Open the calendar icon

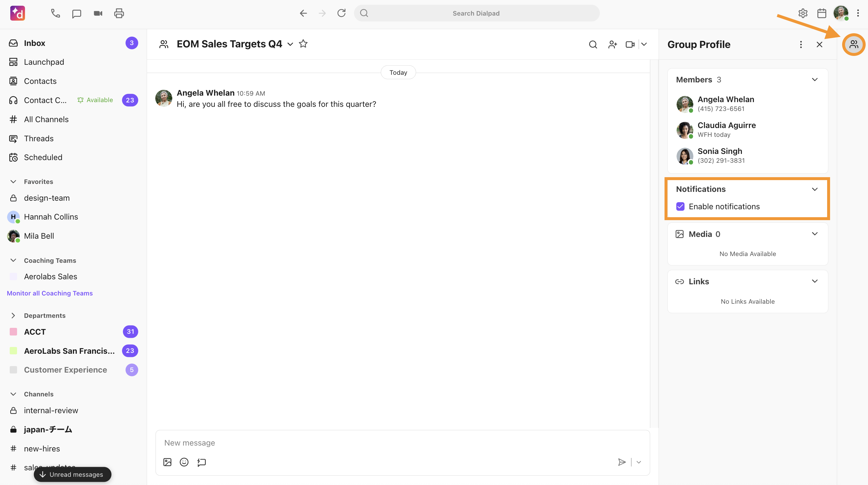pos(822,13)
